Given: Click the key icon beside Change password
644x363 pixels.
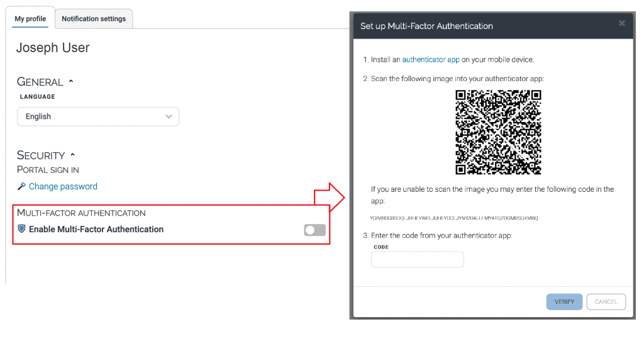Looking at the screenshot, I should pyautogui.click(x=21, y=186).
